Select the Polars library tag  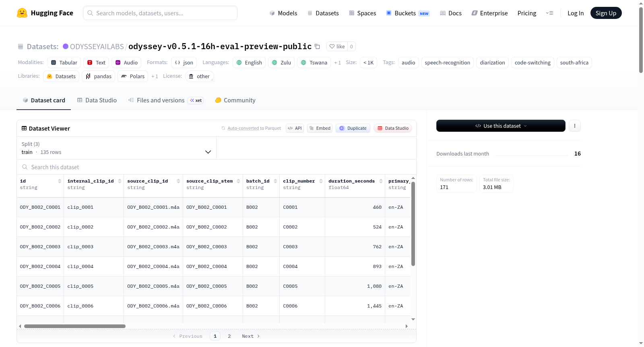tap(133, 76)
